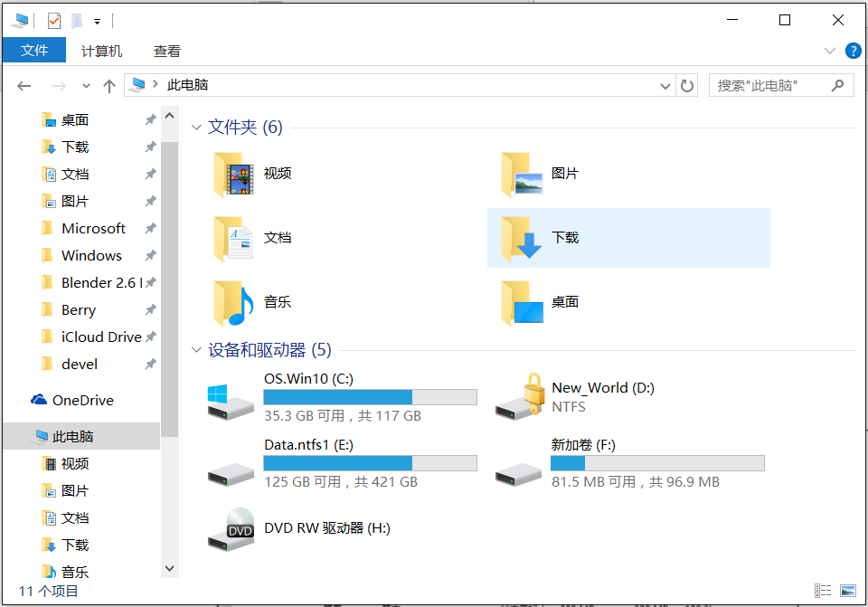Click the properties checkmark icon in title bar
This screenshot has height=607, width=868.
pyautogui.click(x=54, y=20)
